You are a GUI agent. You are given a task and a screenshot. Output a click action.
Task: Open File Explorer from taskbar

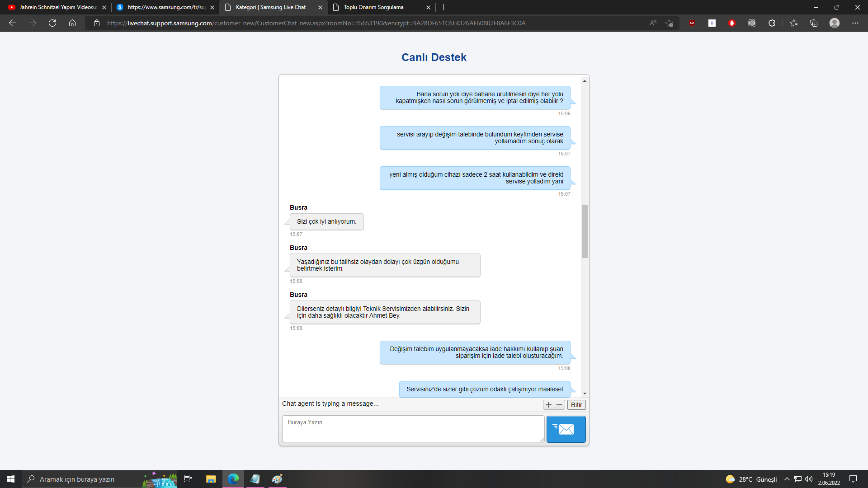[x=211, y=479]
